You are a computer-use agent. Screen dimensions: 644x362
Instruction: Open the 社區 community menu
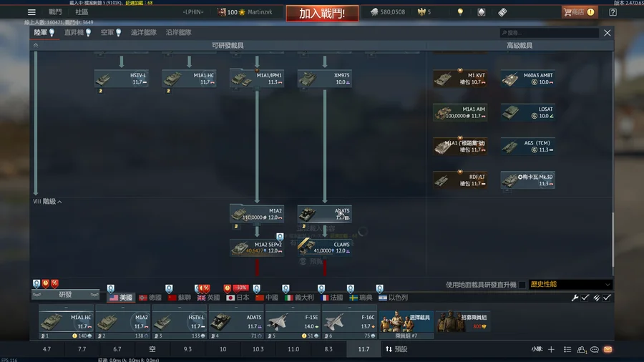pos(82,12)
